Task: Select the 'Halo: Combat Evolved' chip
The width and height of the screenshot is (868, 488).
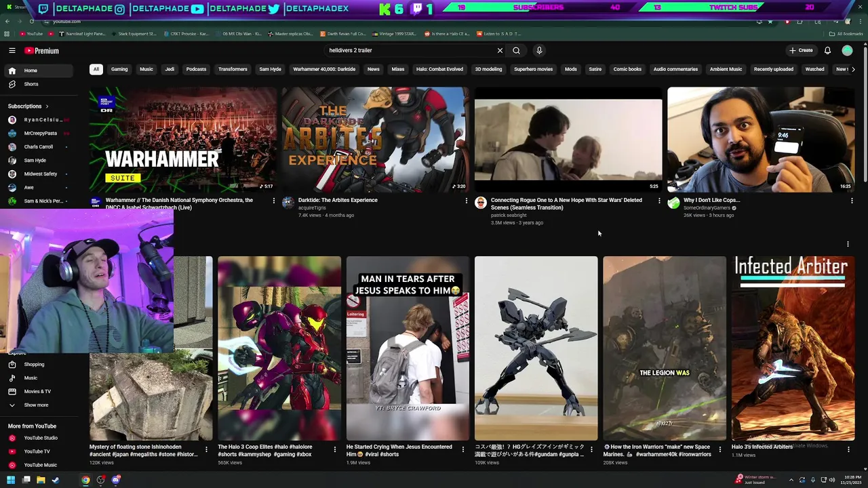Action: pos(439,69)
